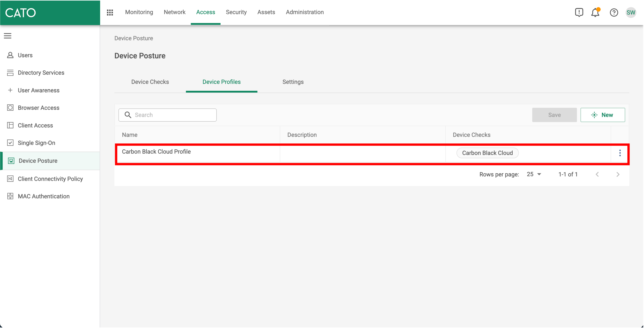
Task: Click the Name column header
Action: (x=130, y=135)
